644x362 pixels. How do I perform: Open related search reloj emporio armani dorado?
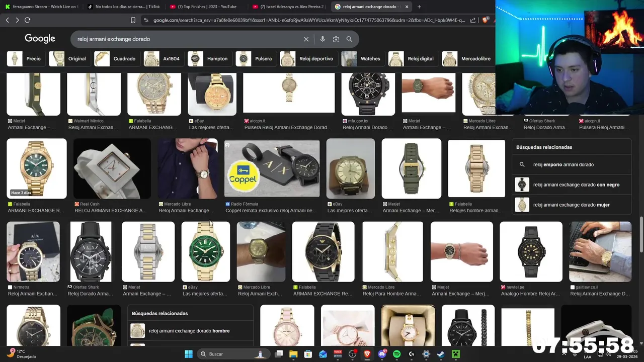[x=572, y=164]
